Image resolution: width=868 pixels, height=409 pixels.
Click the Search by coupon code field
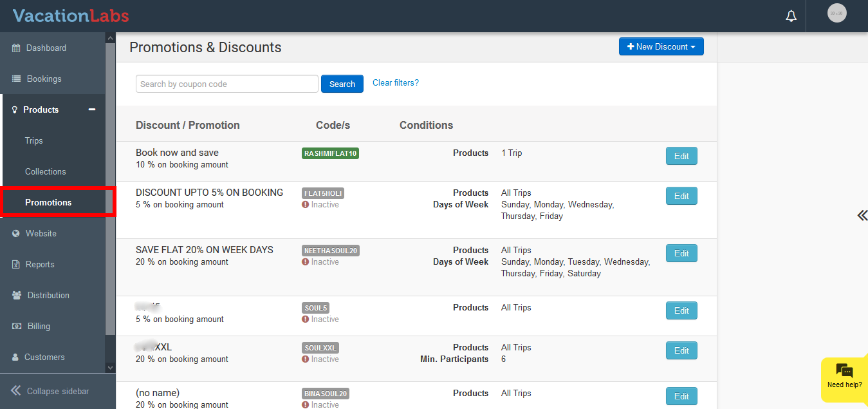click(226, 84)
